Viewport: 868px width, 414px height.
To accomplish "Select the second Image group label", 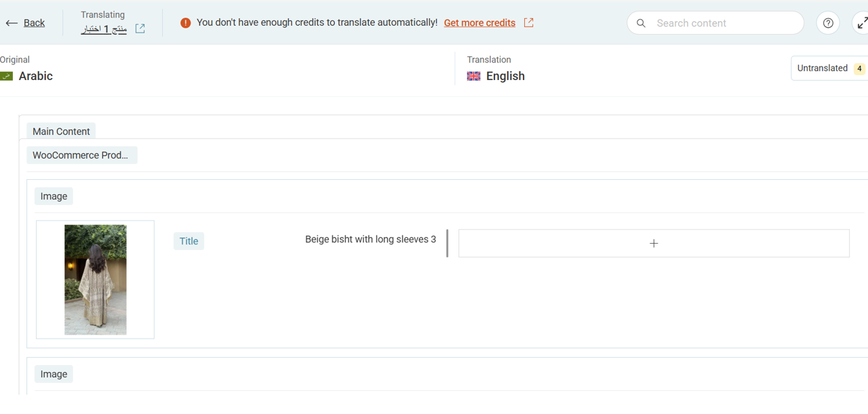I will 54,374.
